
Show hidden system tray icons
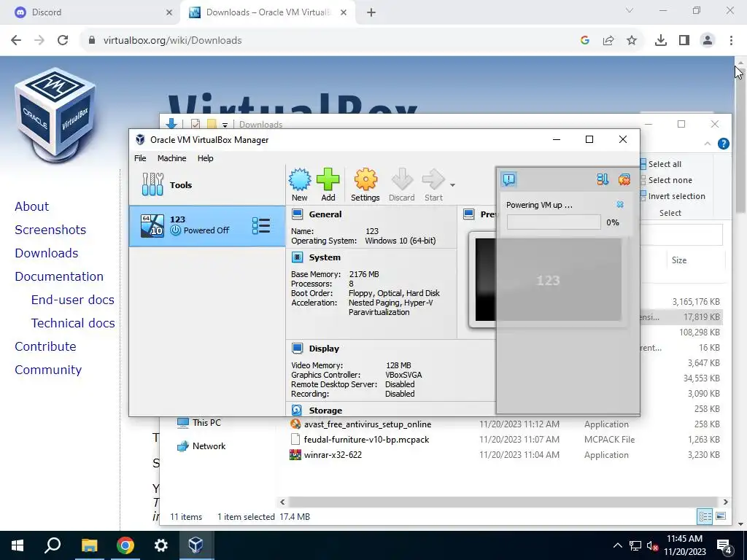click(x=617, y=545)
